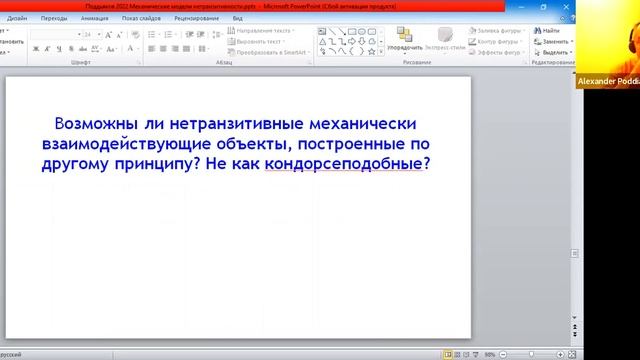Go to next slide double arrow
Image resolution: width=640 pixels, height=360 pixels.
575,334
